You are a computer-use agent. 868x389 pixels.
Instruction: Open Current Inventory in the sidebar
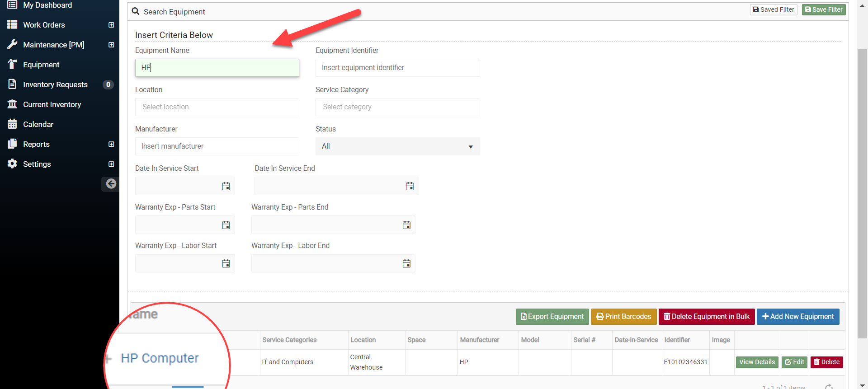pos(52,104)
